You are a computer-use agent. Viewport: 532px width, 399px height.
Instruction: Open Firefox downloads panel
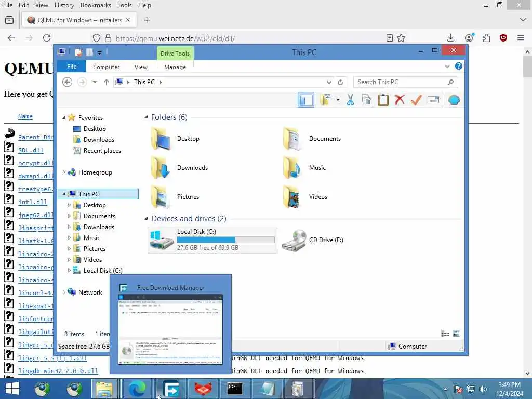tap(450, 38)
